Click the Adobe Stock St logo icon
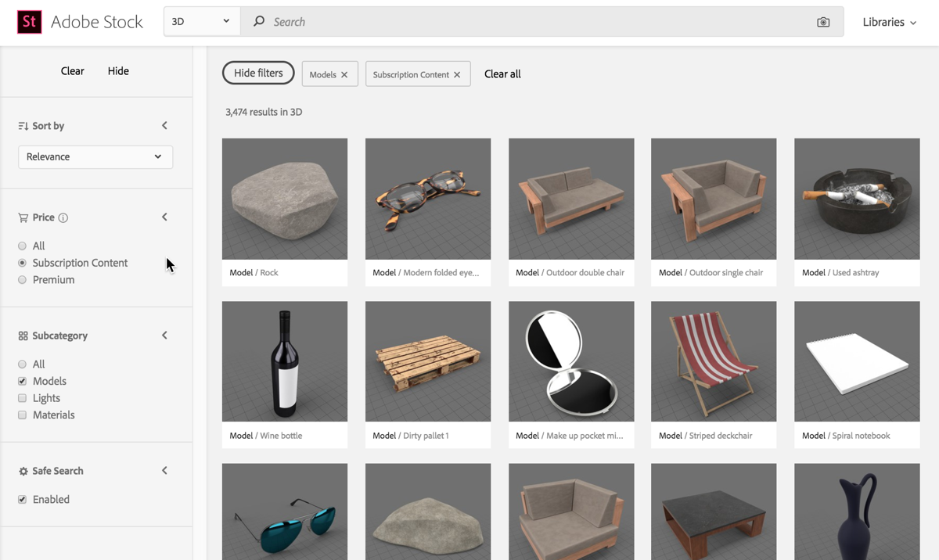939x560 pixels. (29, 22)
